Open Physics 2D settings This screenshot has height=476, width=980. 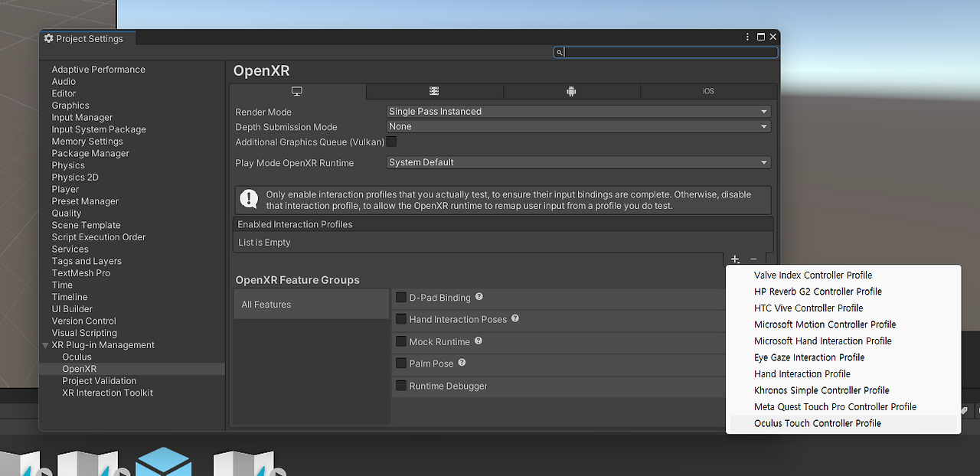(x=75, y=178)
